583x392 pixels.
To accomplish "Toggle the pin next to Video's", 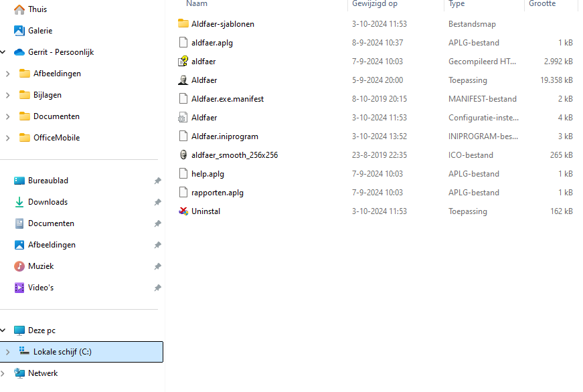I will pos(157,288).
